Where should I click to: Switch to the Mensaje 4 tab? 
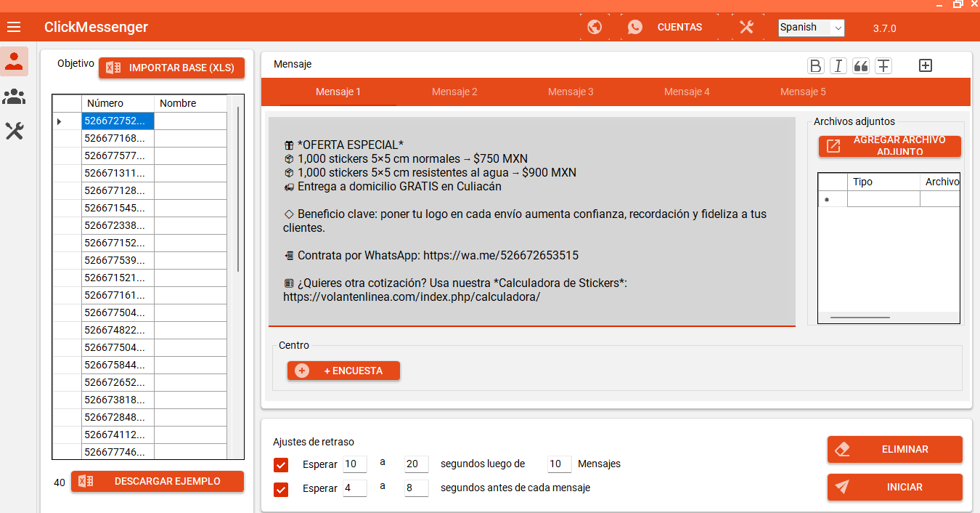coord(687,92)
